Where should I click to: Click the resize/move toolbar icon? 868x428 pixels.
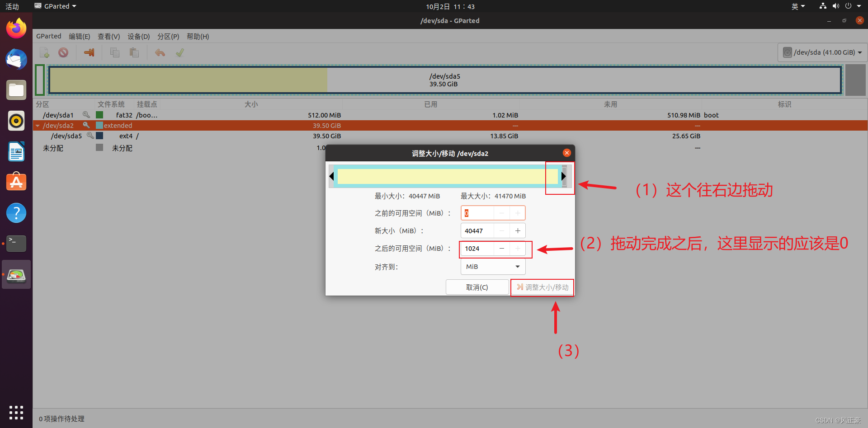point(89,53)
